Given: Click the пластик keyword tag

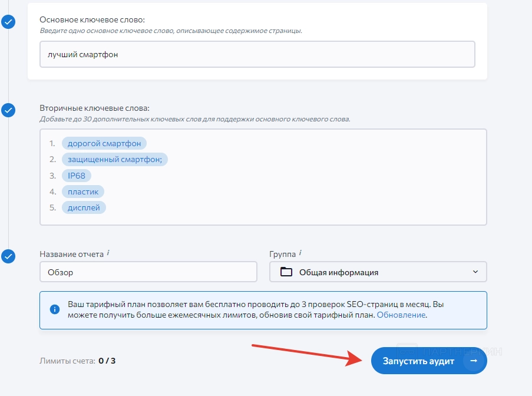Looking at the screenshot, I should (83, 192).
